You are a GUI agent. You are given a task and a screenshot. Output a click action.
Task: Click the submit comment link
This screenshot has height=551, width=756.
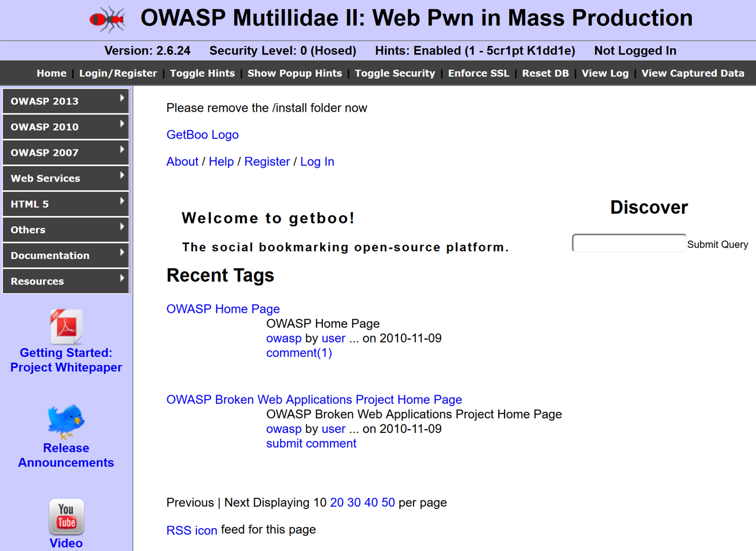(311, 443)
